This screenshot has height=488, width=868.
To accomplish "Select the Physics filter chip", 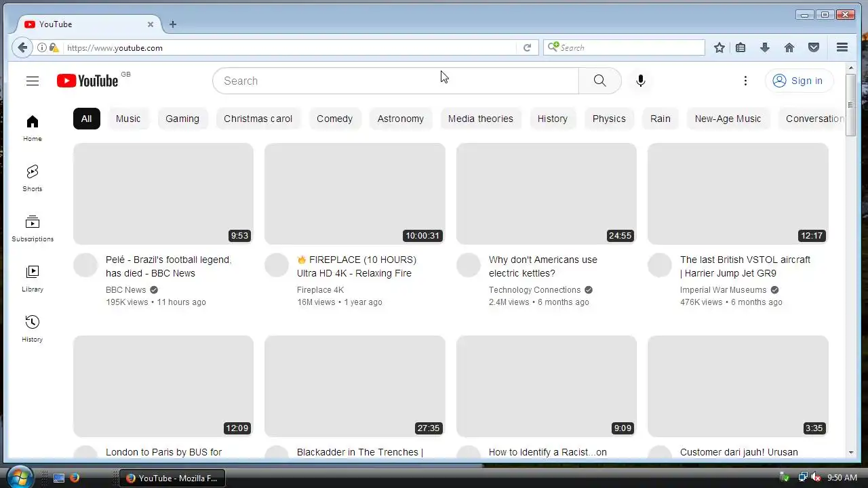I will [x=609, y=119].
